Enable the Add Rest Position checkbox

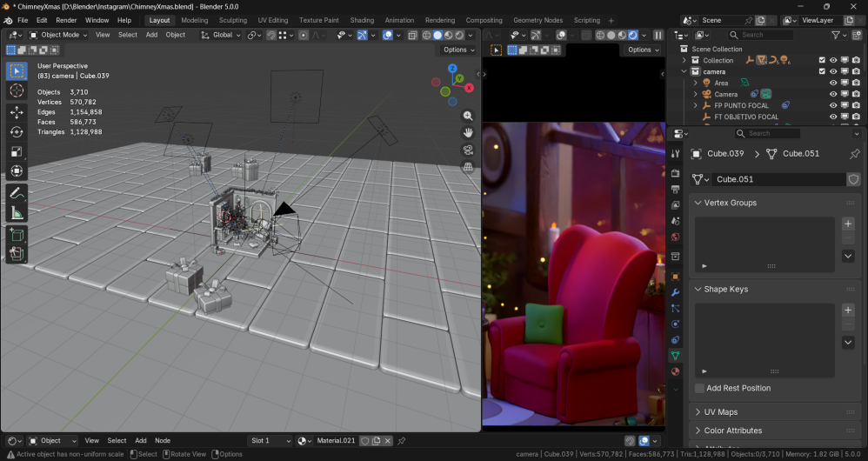[x=700, y=388]
